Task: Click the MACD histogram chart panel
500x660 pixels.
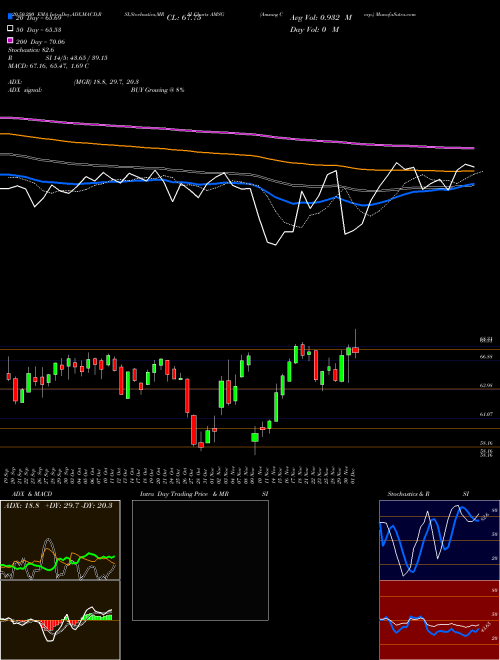Action: coord(60,620)
